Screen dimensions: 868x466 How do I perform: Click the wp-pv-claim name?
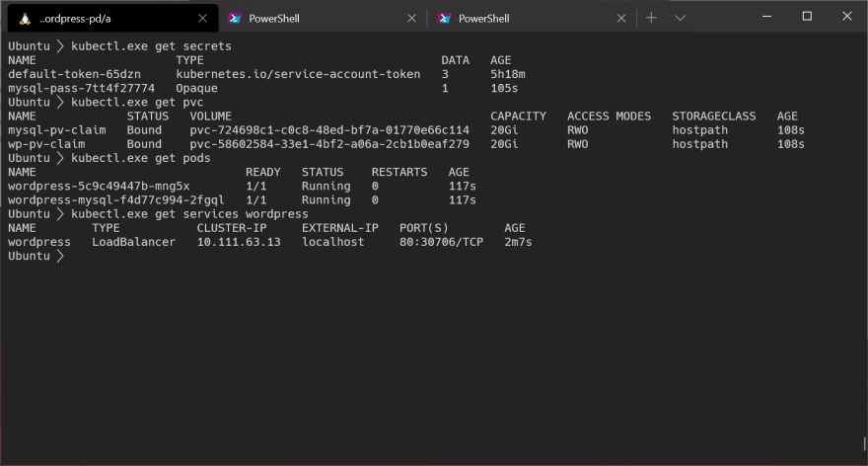tap(46, 144)
